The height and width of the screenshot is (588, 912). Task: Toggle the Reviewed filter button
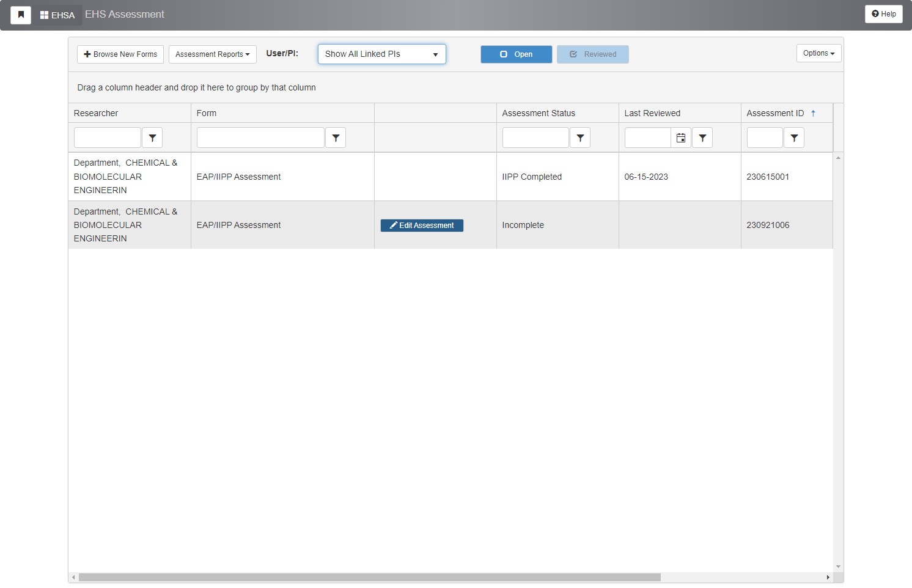[593, 54]
